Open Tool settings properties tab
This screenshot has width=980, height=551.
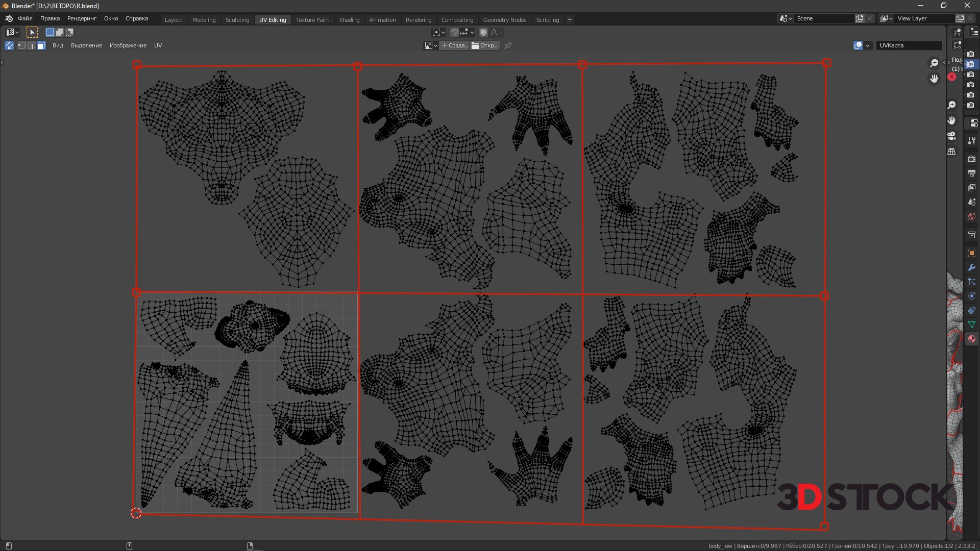[x=971, y=141]
